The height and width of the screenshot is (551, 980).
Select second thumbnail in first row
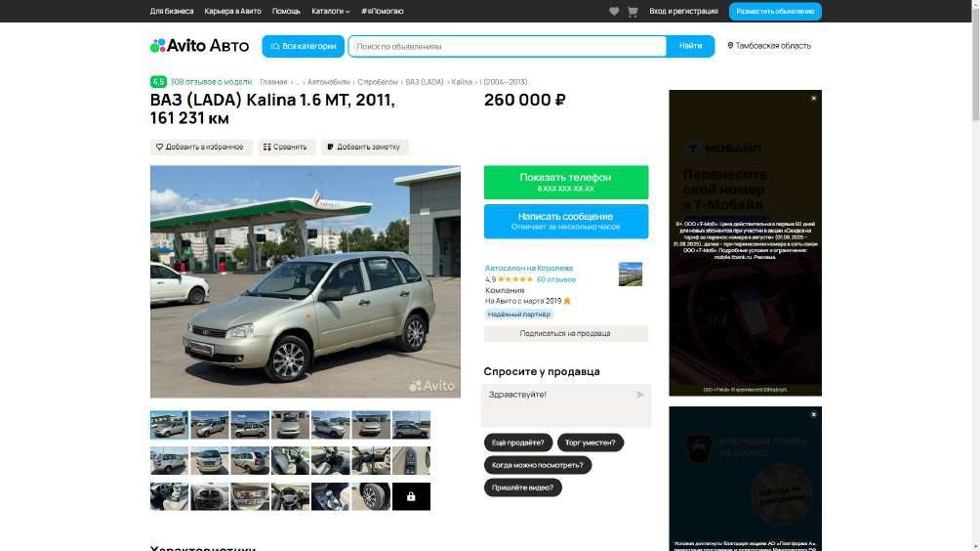click(x=210, y=425)
